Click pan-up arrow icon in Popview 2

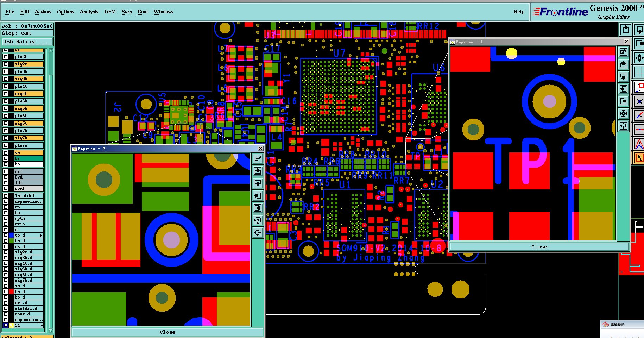(258, 171)
